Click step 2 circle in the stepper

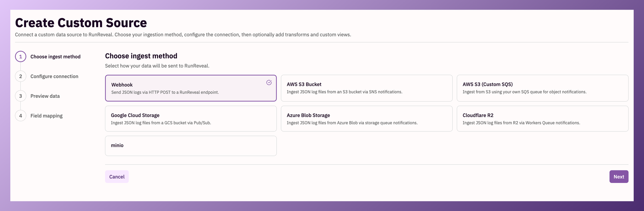click(x=21, y=76)
